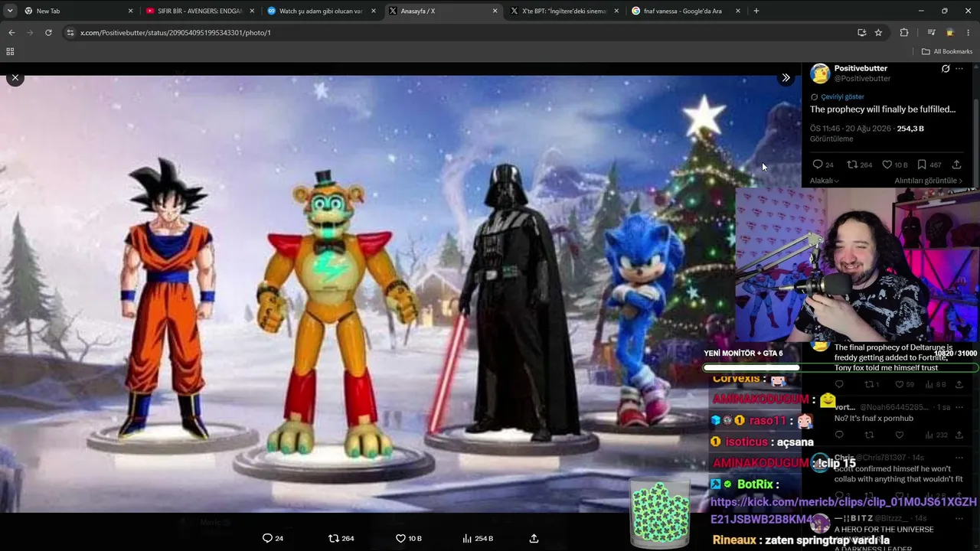The image size is (980, 551).
Task: Open the tab search dropdown arrow
Action: click(9, 11)
